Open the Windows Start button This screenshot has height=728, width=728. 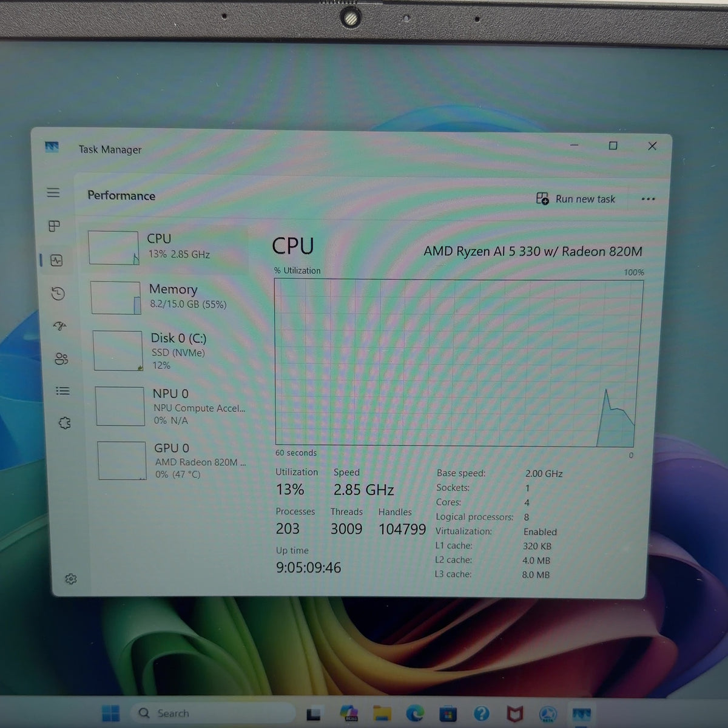(110, 713)
